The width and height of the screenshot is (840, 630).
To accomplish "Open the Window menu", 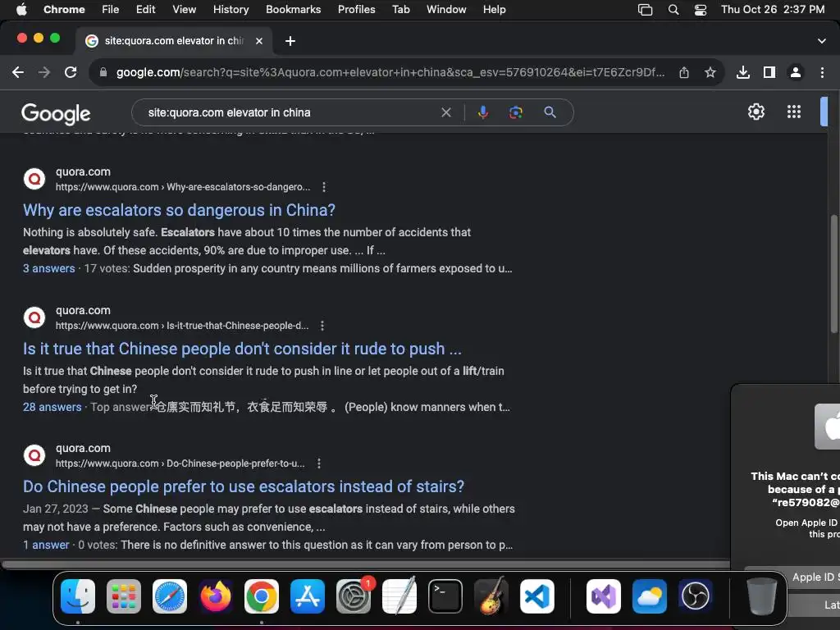I will click(x=446, y=10).
